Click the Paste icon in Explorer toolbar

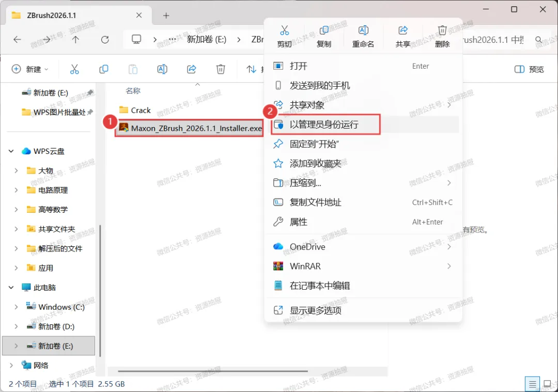click(x=133, y=69)
